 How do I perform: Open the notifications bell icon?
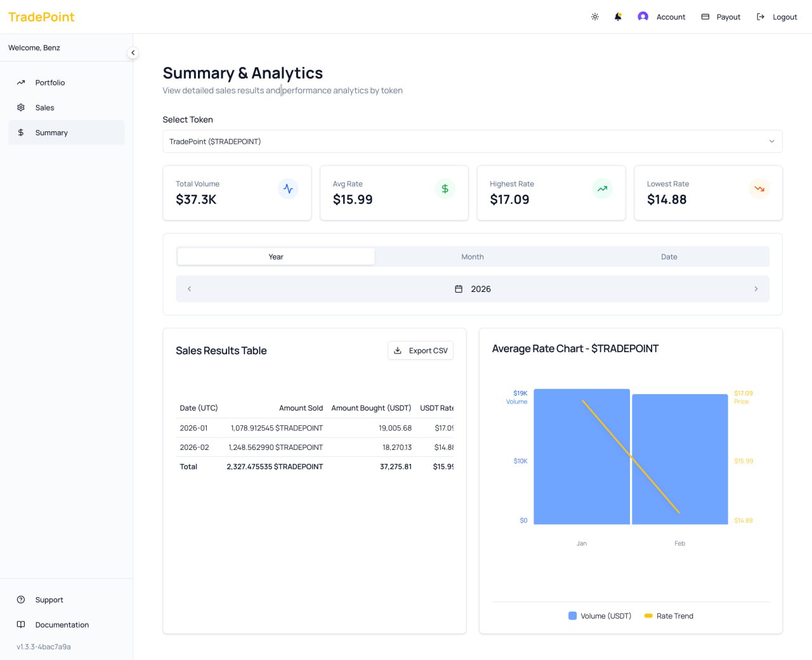pos(617,16)
